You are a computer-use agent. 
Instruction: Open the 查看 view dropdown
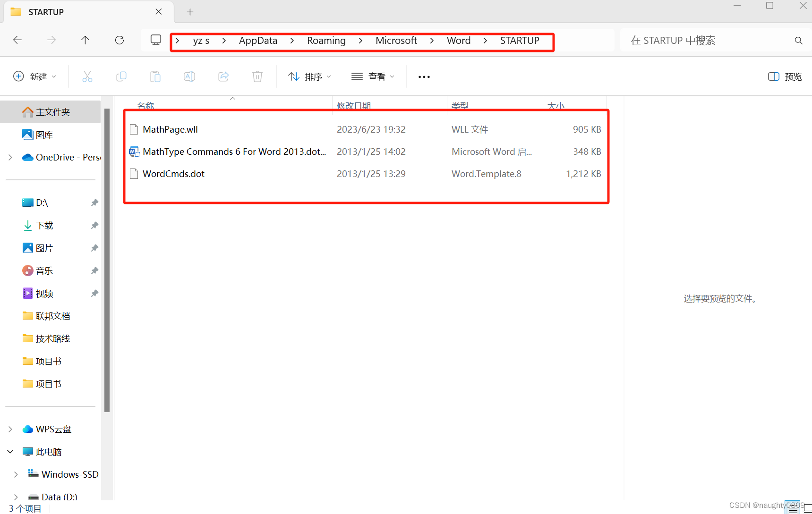coord(373,76)
